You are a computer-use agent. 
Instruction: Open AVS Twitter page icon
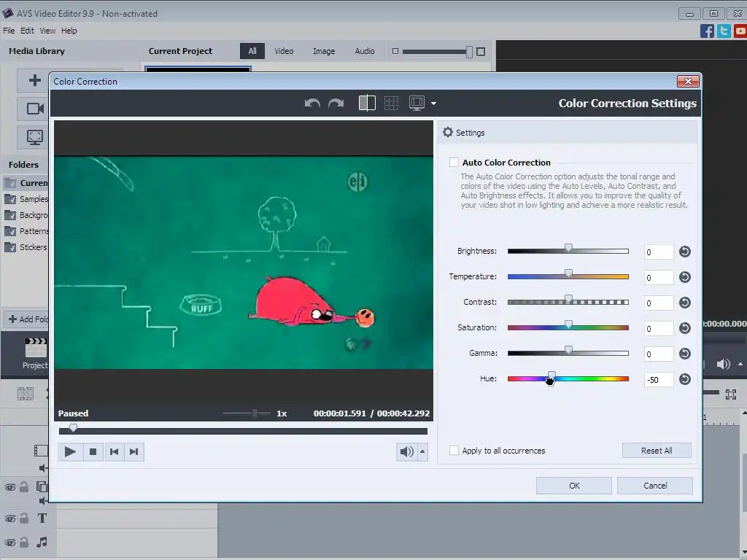point(724,31)
